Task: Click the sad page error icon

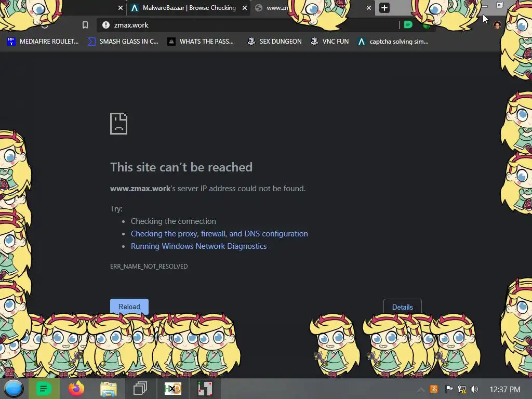Action: coord(119,124)
